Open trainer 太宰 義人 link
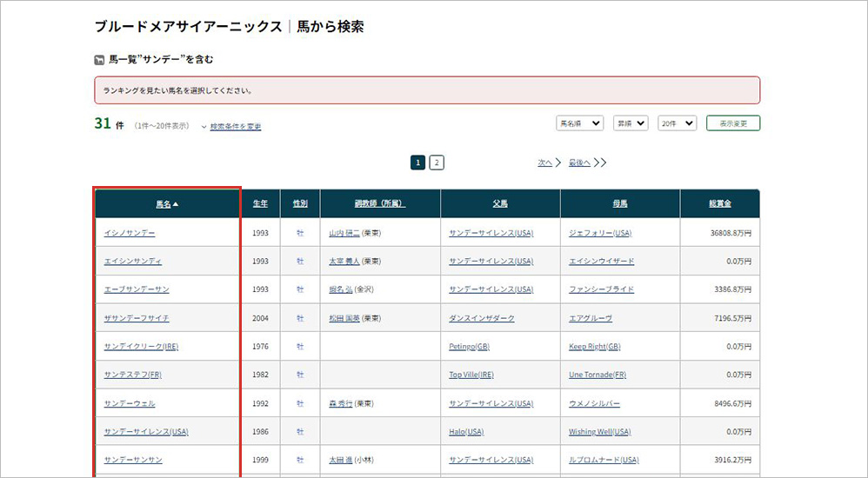 point(344,261)
